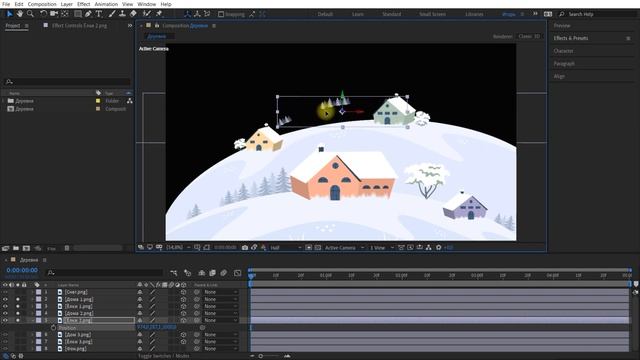Select the Puppet Pin tool
The image size is (640, 360).
[159, 14]
